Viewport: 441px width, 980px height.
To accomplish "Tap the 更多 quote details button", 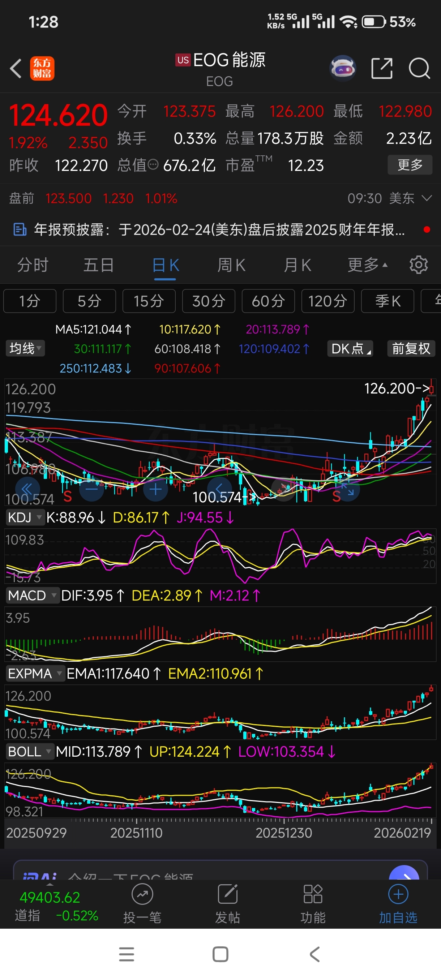I will tap(410, 165).
